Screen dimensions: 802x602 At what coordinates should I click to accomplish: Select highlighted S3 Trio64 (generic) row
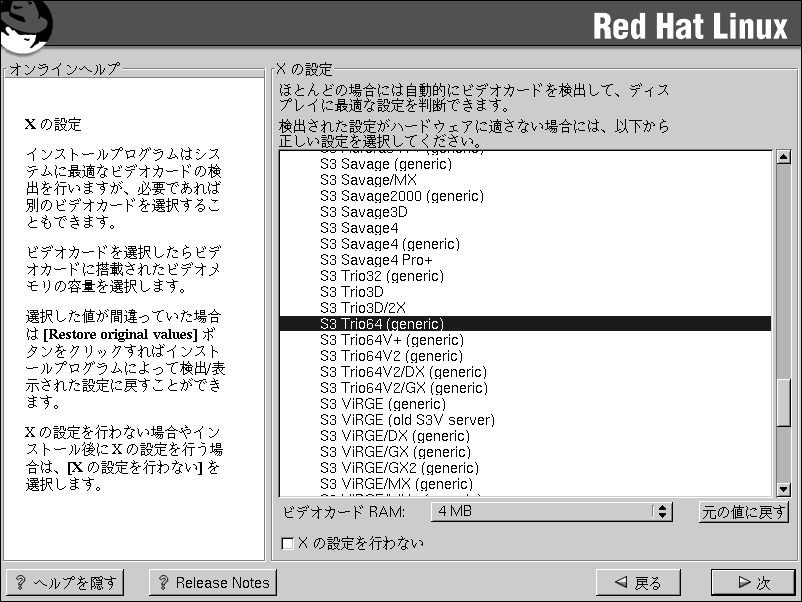(x=382, y=324)
